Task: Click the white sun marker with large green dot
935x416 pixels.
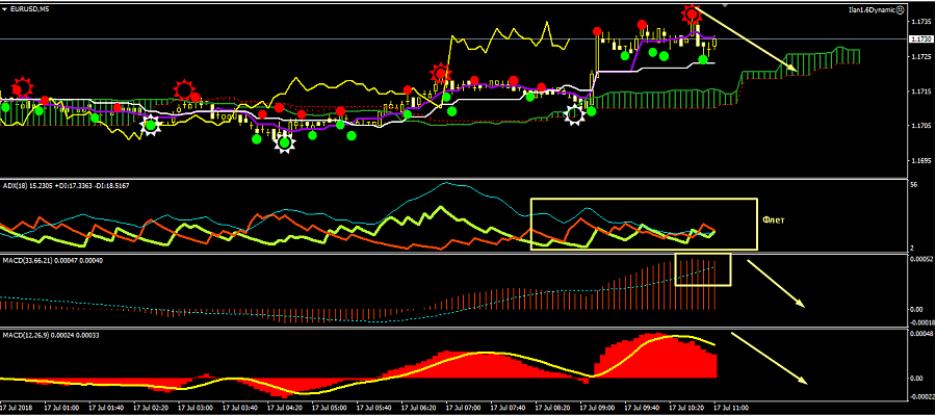Action: point(285,141)
